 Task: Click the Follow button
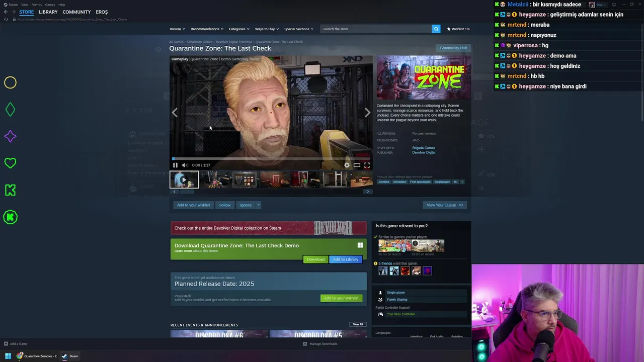click(x=225, y=205)
